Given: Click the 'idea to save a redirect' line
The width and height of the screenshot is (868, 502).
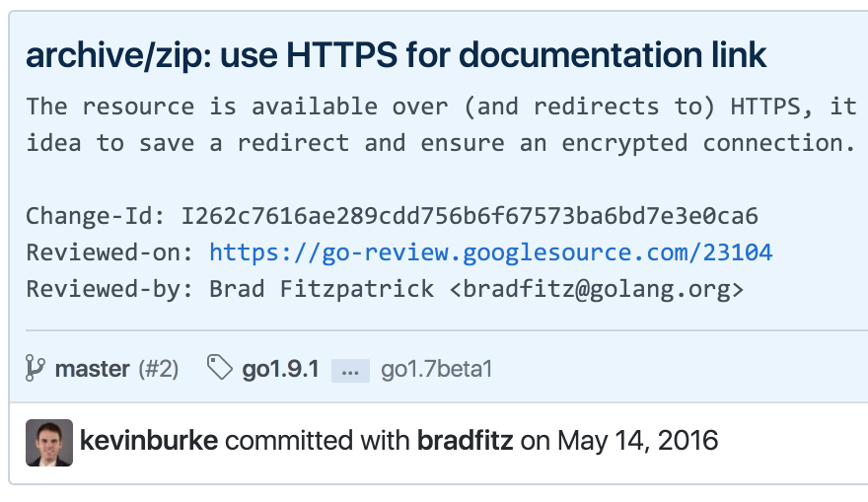Looking at the screenshot, I should [441, 143].
